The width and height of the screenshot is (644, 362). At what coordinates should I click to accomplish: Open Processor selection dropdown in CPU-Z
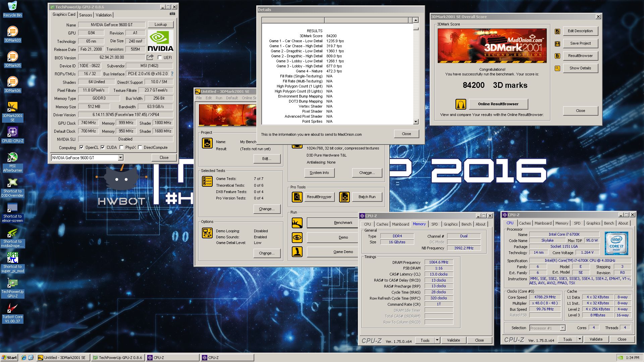562,328
